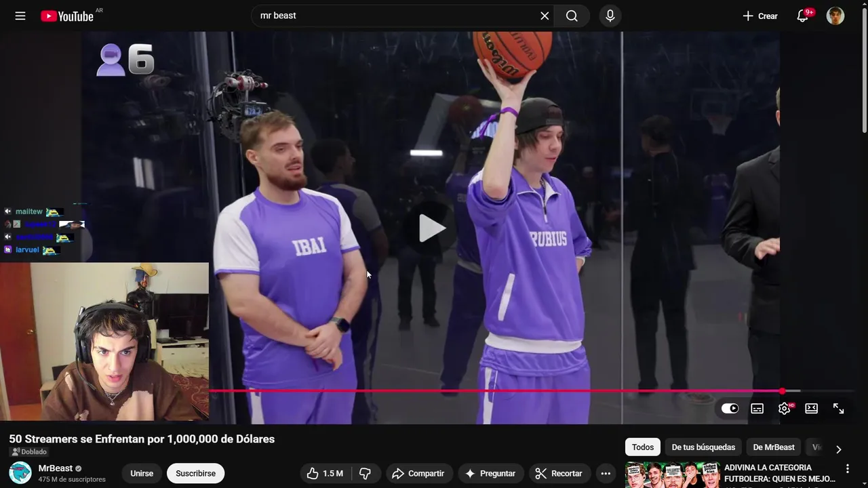The image size is (868, 488).
Task: Switch to theater mode view
Action: point(812,408)
